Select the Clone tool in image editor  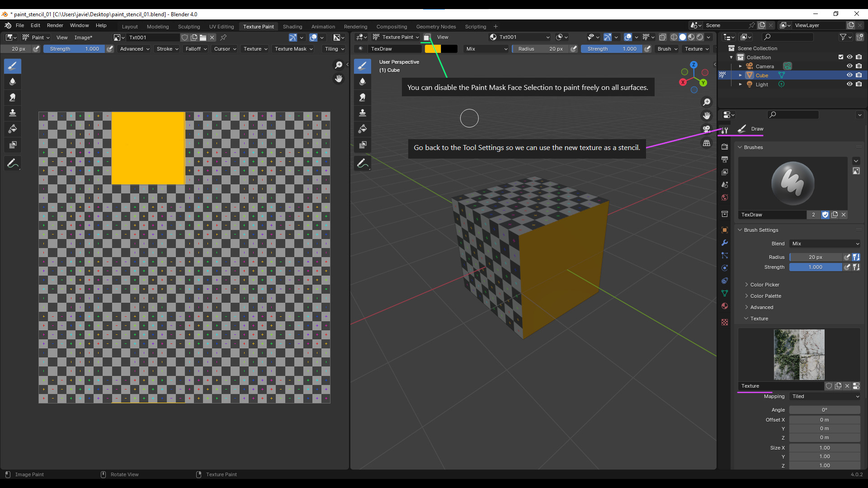(13, 113)
